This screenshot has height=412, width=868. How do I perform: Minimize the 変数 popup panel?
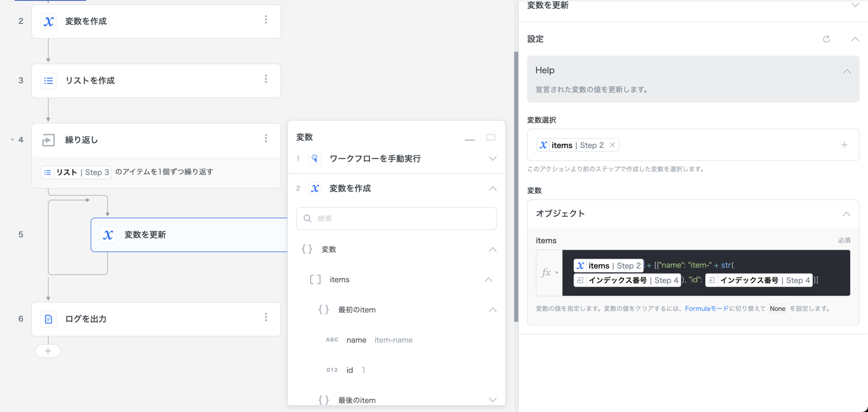pyautogui.click(x=470, y=139)
